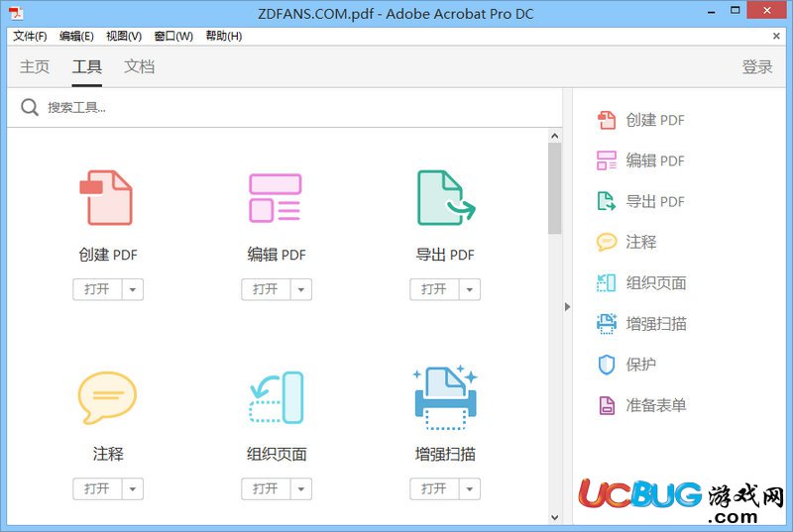The height and width of the screenshot is (532, 793).
Task: Click the large 导出 PDF tool icon
Action: pos(445,197)
